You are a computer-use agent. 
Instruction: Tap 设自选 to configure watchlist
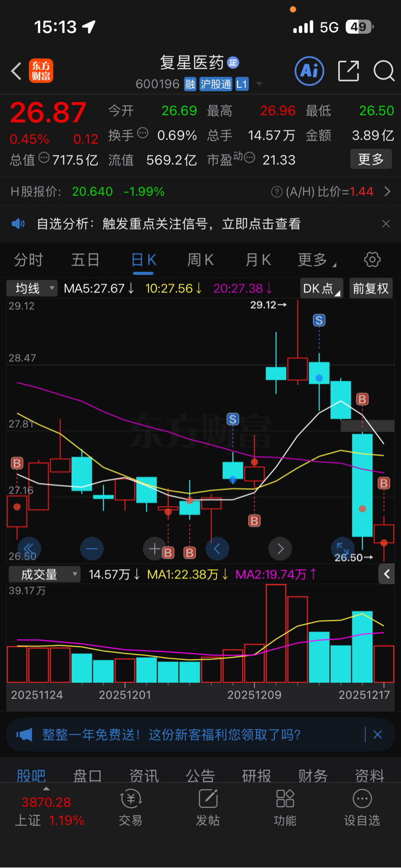(x=362, y=808)
